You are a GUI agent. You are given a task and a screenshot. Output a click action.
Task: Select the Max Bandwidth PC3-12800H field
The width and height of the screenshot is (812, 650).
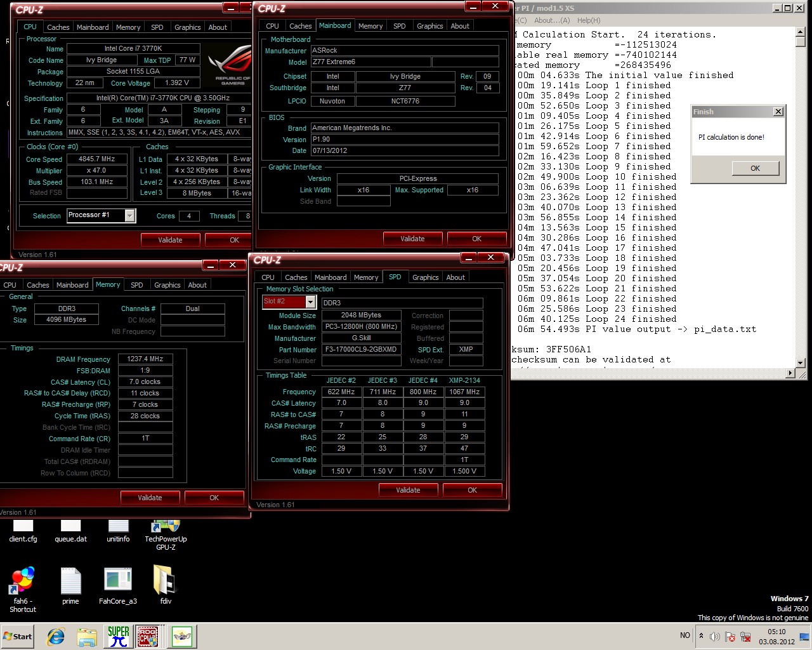point(361,327)
